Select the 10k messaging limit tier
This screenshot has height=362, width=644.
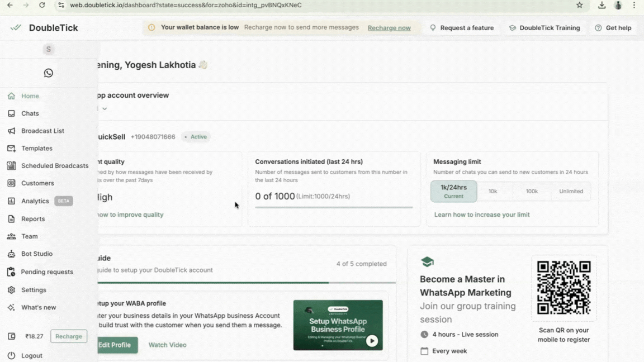493,191
